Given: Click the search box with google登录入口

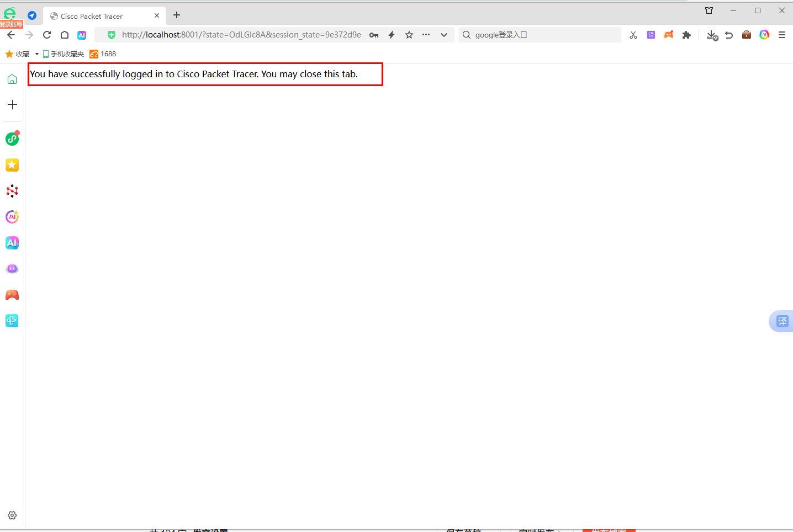Looking at the screenshot, I should coord(540,35).
